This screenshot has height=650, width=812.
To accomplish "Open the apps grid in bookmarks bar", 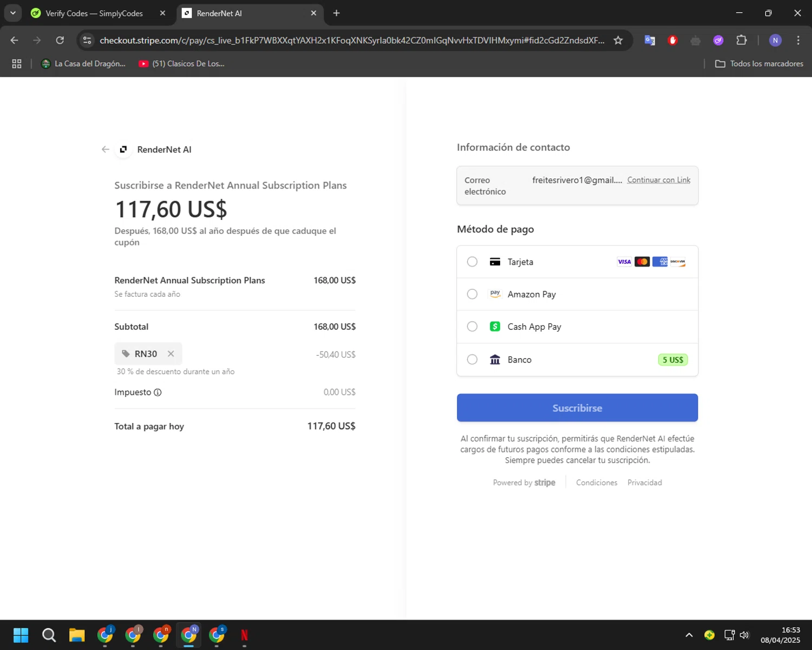I will click(17, 63).
